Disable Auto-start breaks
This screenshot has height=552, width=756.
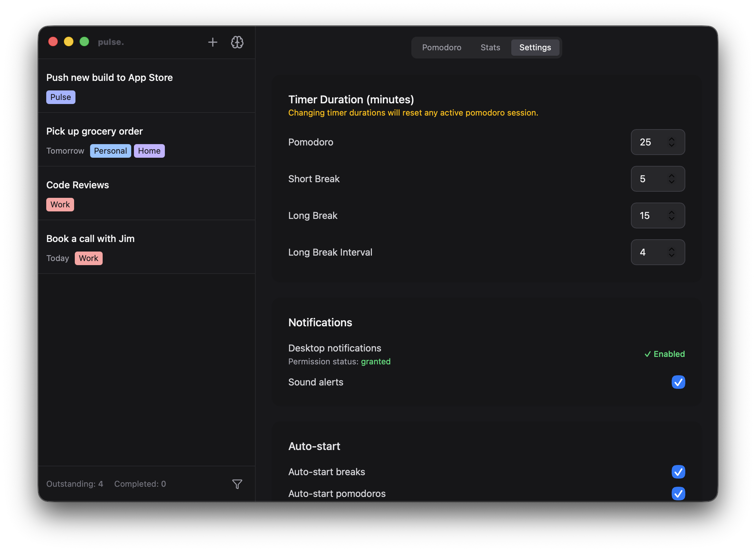pos(678,472)
